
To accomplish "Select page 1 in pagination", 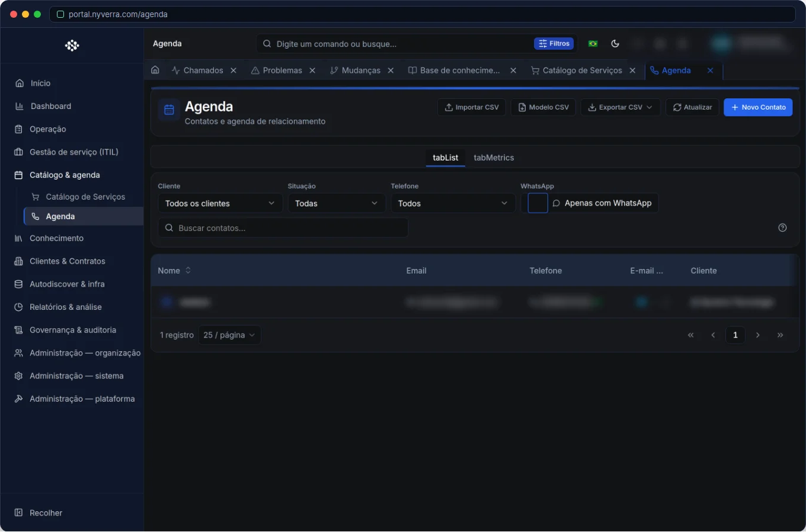I will [735, 335].
